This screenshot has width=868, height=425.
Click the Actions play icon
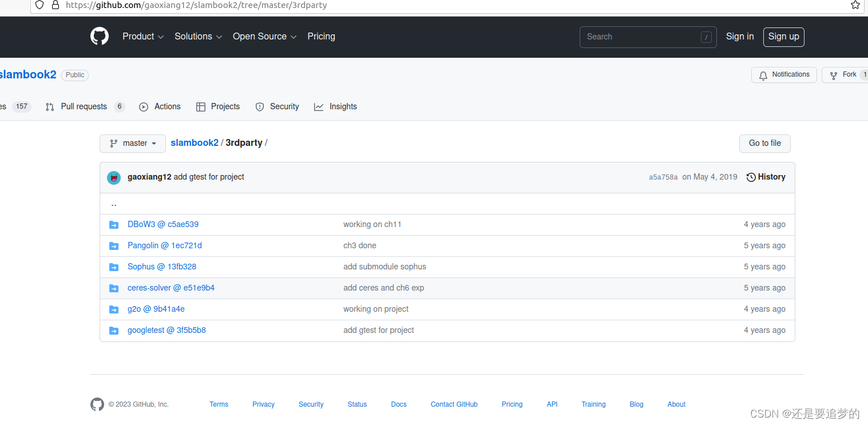[x=144, y=107]
